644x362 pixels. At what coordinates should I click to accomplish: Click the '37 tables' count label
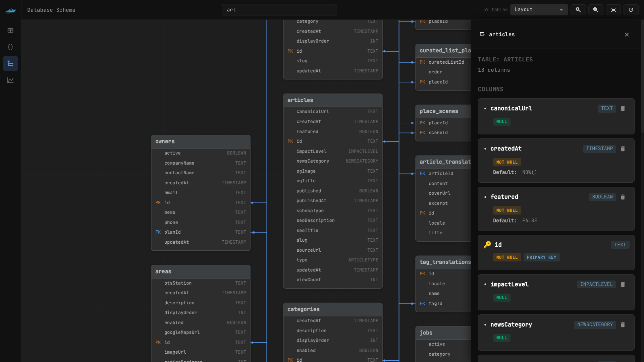[495, 10]
